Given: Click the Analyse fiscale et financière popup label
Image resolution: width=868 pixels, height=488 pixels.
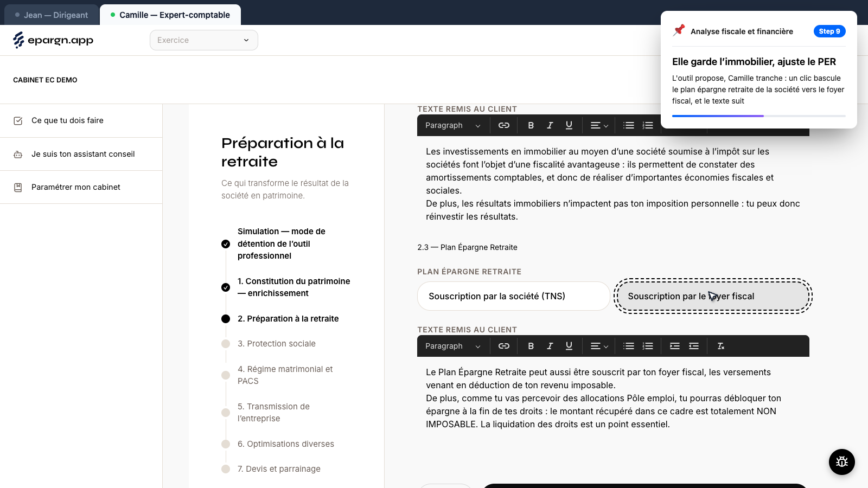Looking at the screenshot, I should pyautogui.click(x=742, y=31).
